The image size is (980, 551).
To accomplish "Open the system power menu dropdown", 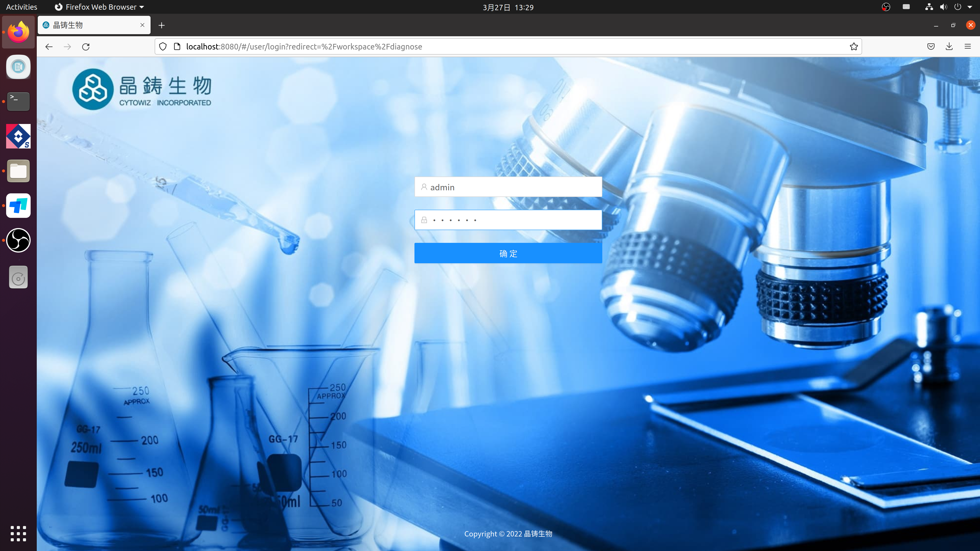I will click(x=969, y=7).
